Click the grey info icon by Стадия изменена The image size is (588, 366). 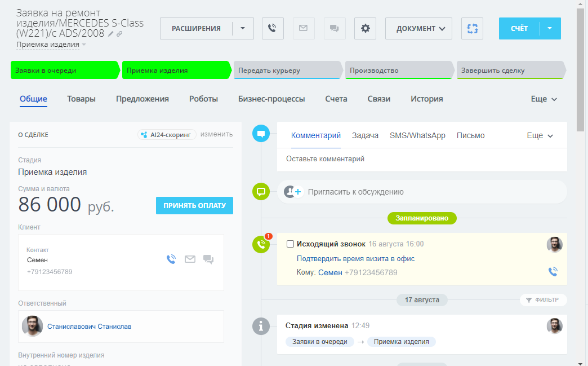coord(261,326)
